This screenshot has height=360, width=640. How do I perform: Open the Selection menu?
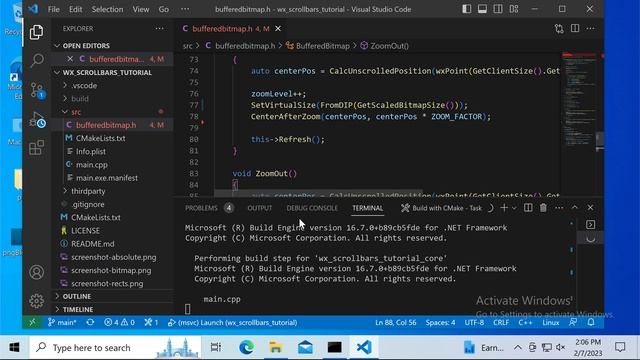(107, 9)
